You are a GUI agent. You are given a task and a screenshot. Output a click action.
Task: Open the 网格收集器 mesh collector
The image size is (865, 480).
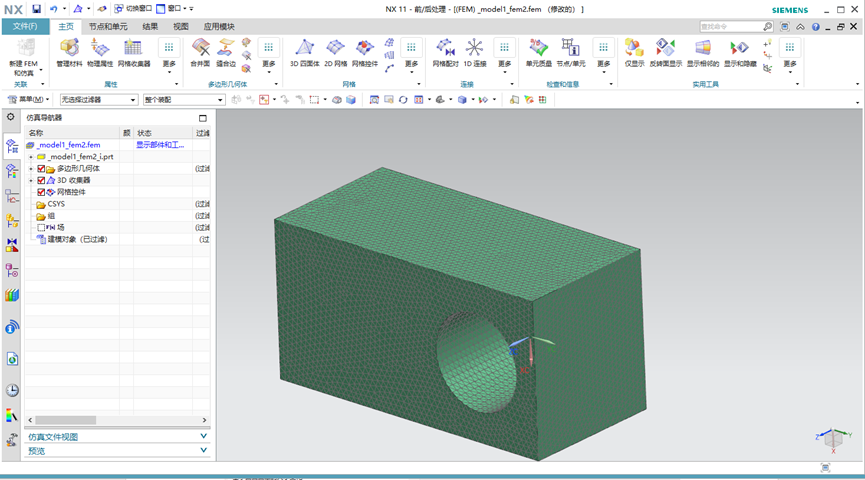coord(132,50)
